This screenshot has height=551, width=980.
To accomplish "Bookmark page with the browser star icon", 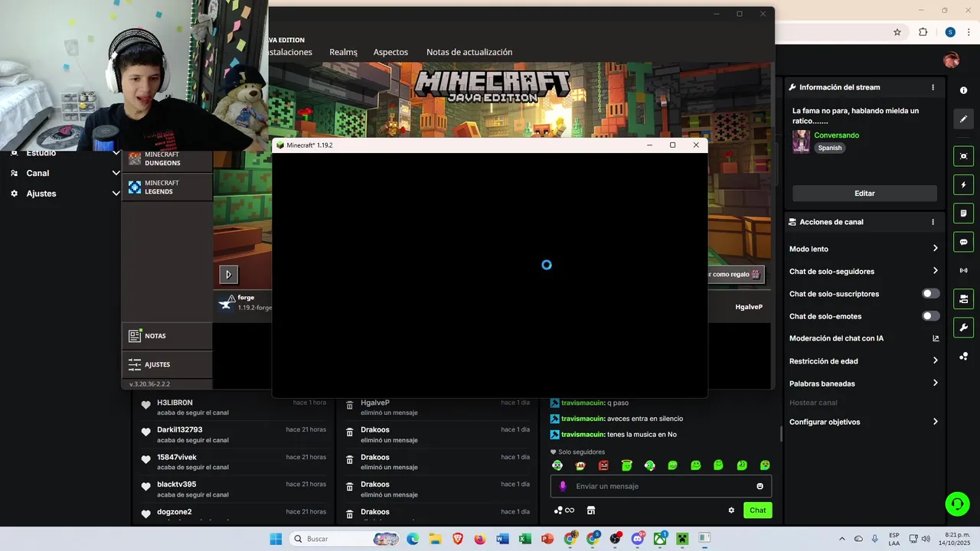I will [x=897, y=32].
